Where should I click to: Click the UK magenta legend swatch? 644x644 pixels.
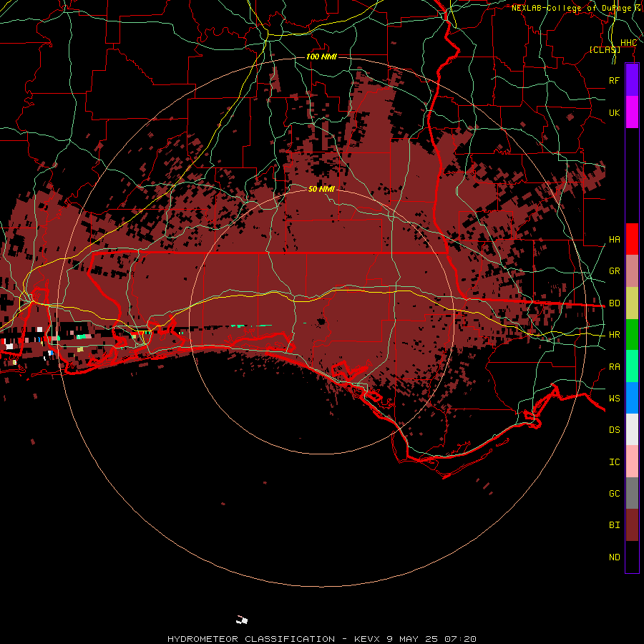[632, 112]
